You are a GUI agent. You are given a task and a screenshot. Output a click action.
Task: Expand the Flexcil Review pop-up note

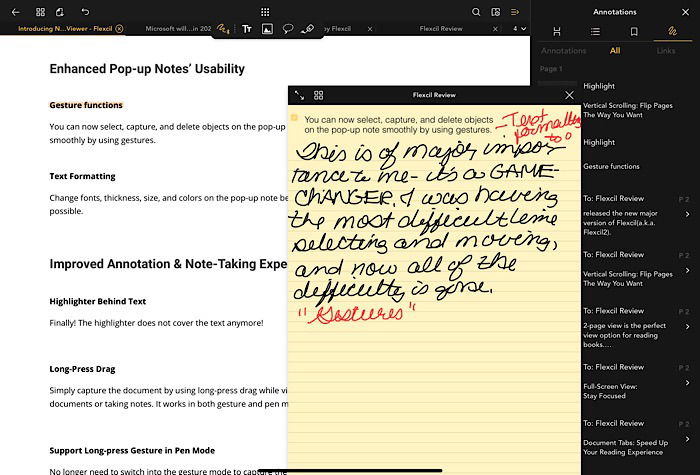[x=299, y=95]
